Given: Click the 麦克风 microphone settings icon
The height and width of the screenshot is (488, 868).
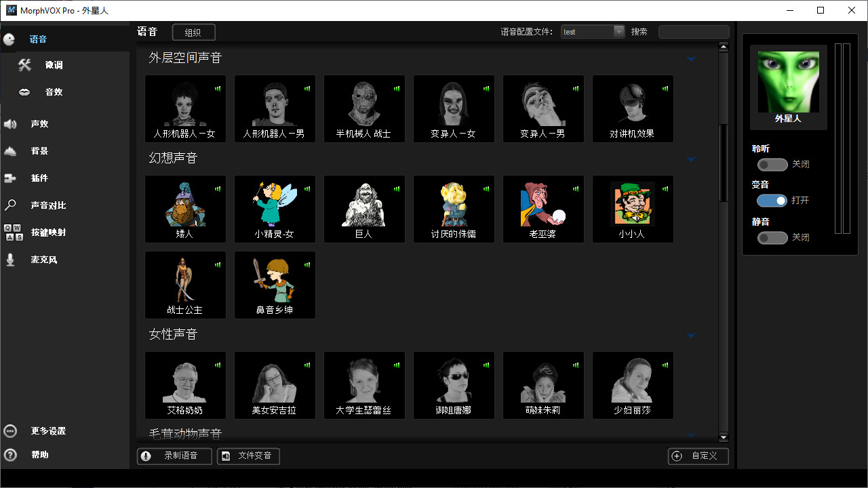Looking at the screenshot, I should [39, 259].
